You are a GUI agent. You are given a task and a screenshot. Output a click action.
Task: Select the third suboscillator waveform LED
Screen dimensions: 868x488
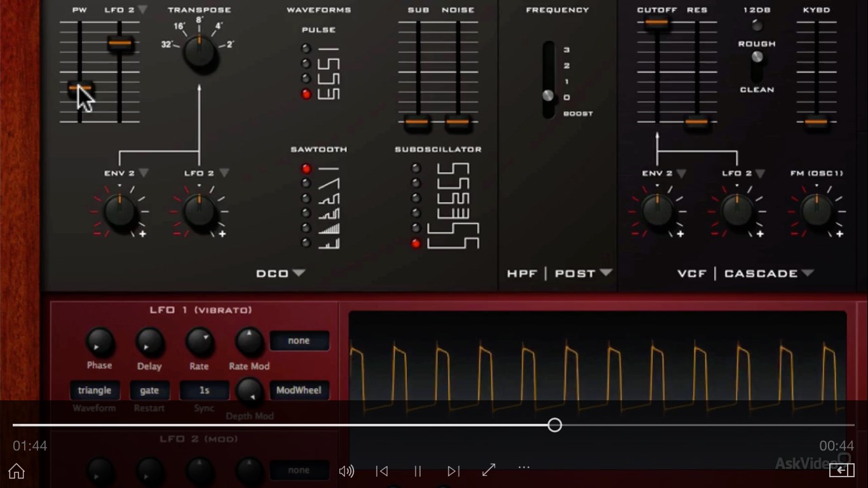(x=416, y=198)
